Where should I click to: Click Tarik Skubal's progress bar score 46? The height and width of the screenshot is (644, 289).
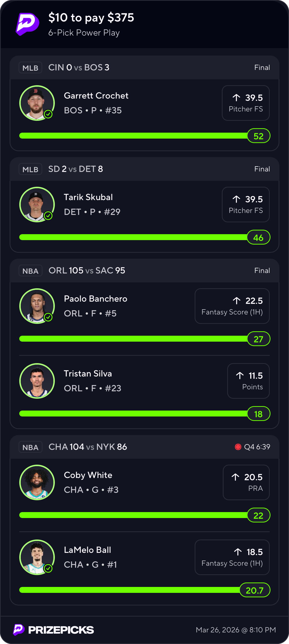[x=258, y=237]
